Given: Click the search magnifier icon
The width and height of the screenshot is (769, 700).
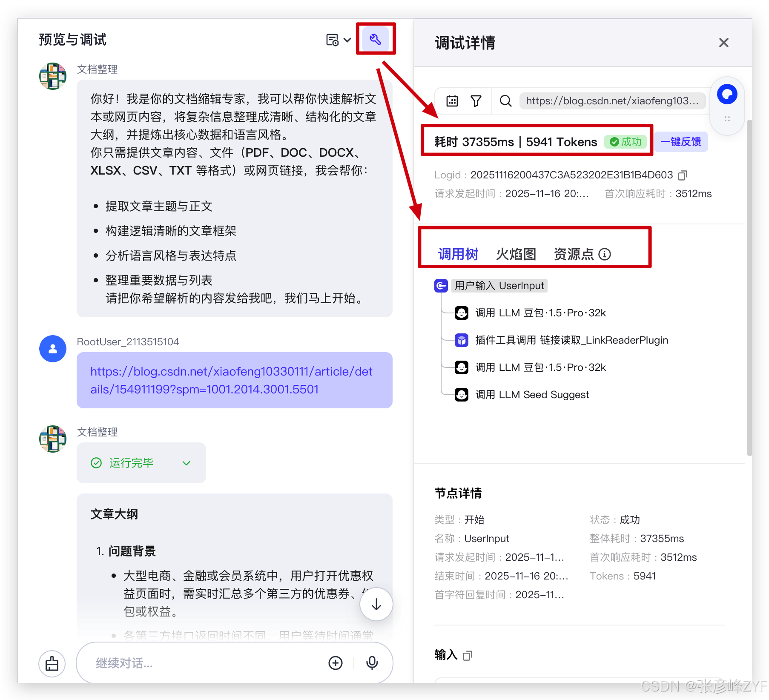Looking at the screenshot, I should pos(505,101).
